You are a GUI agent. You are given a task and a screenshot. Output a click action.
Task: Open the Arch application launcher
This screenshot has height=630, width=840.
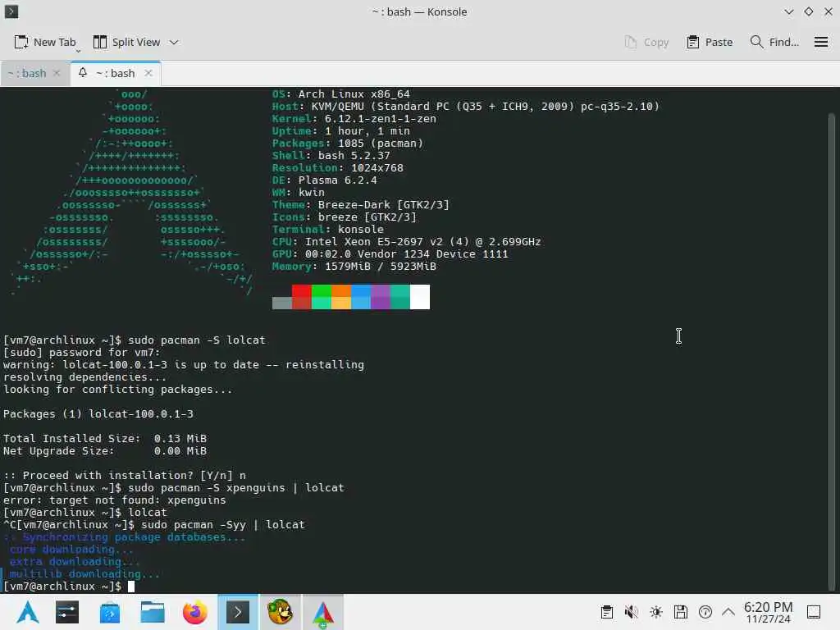28,612
